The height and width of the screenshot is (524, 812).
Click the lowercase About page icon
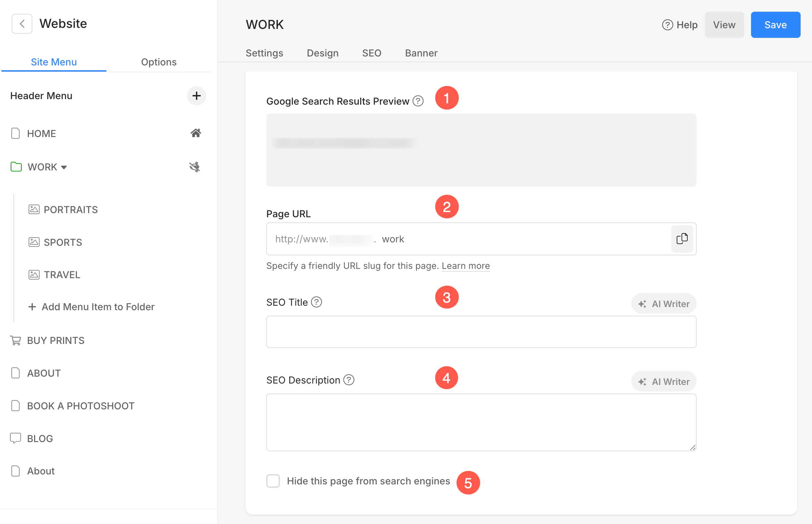[x=15, y=471]
